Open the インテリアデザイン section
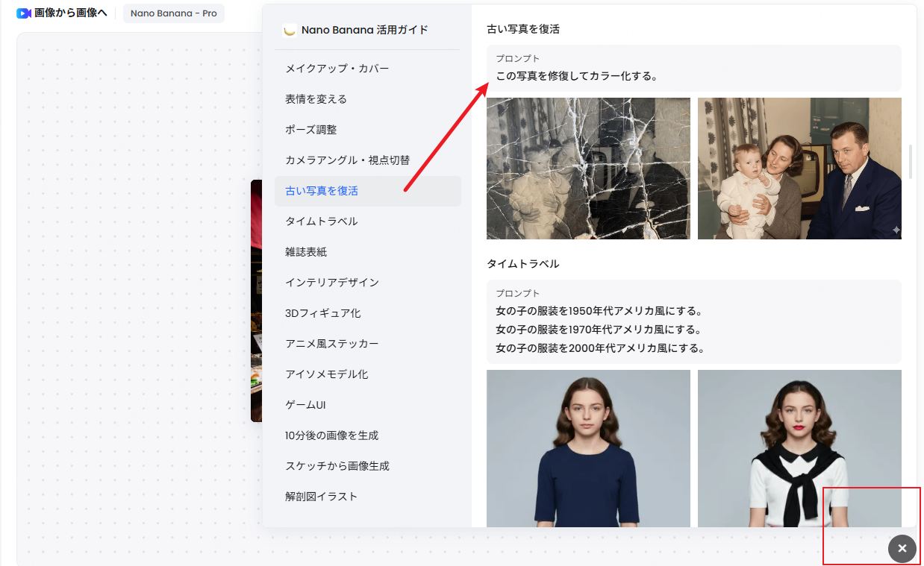Image resolution: width=924 pixels, height=566 pixels. click(331, 282)
